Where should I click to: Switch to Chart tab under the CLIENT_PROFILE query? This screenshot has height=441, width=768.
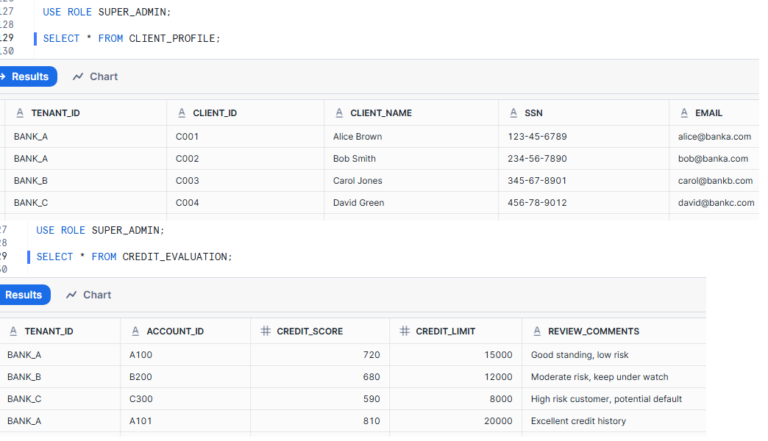[x=95, y=77]
